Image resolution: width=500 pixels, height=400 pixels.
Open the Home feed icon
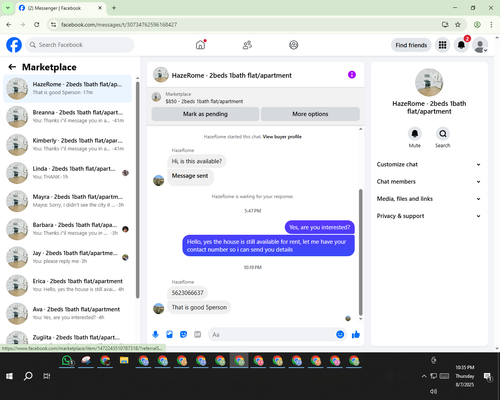200,45
